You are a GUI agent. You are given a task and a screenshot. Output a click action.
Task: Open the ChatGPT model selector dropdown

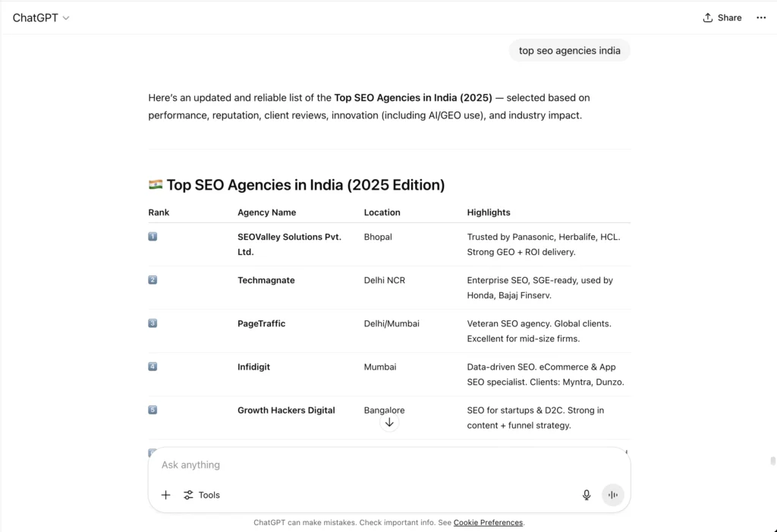coord(41,18)
